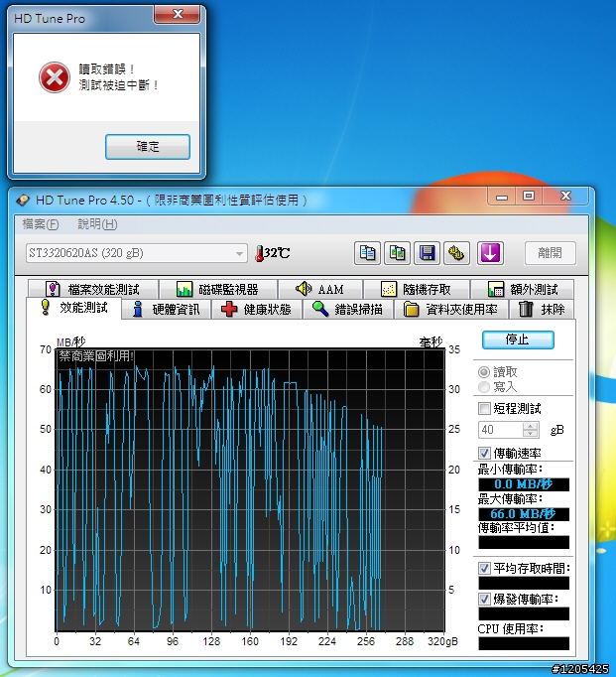Screen dimensions: 616x677
Task: Switch to the 硬體資訊 tab
Action: pyautogui.click(x=167, y=309)
